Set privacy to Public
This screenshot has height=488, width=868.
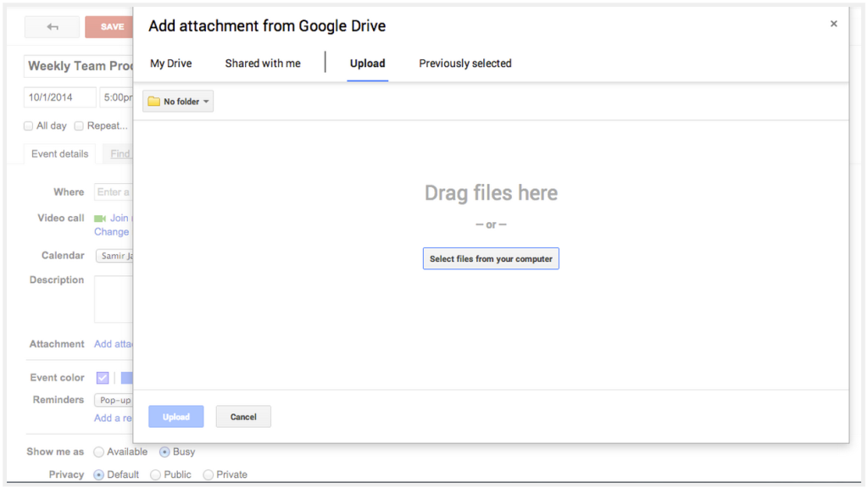coord(156,474)
